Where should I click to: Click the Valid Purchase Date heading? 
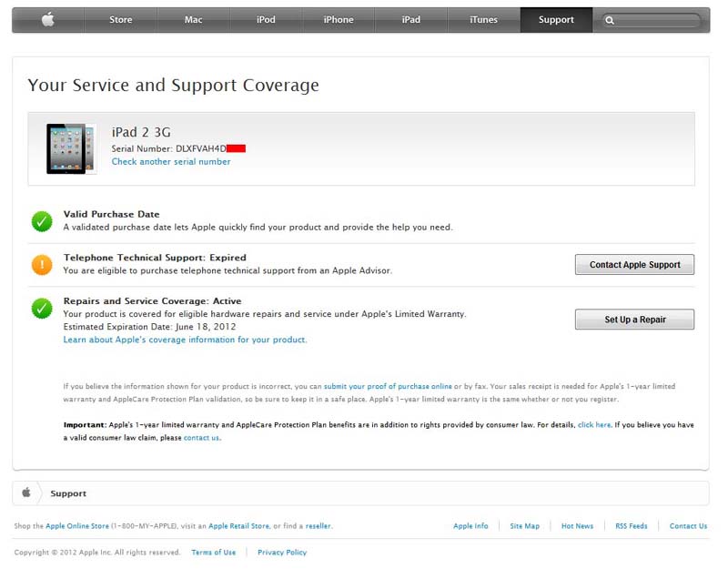(x=111, y=214)
